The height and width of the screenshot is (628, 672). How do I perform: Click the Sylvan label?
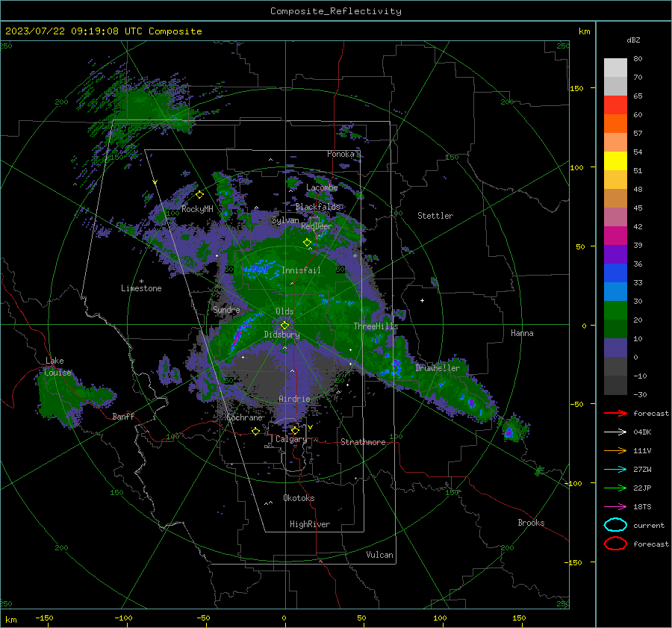285,220
